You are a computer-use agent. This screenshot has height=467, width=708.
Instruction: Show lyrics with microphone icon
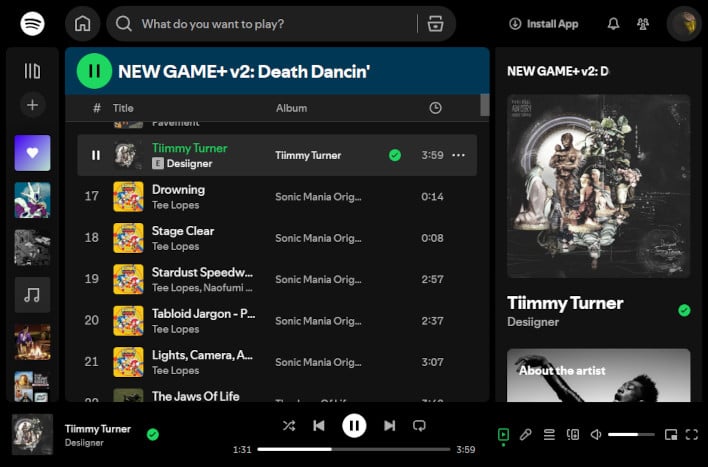(x=526, y=434)
